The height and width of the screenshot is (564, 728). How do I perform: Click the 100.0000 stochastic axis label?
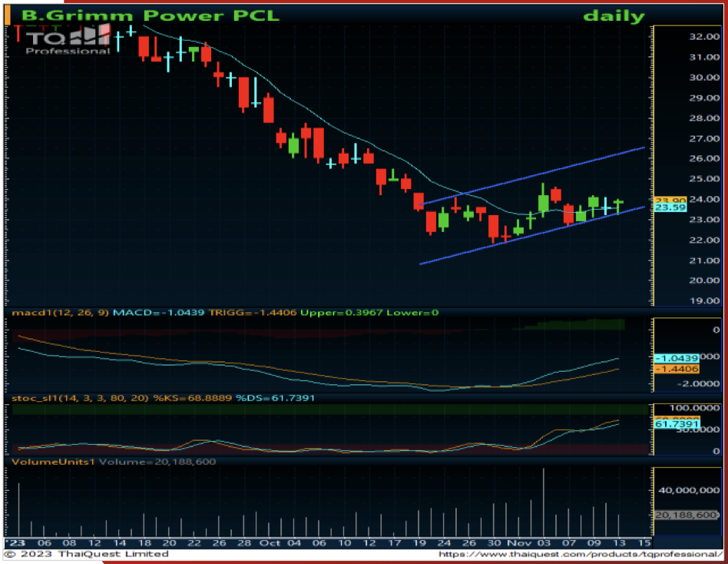(x=694, y=408)
